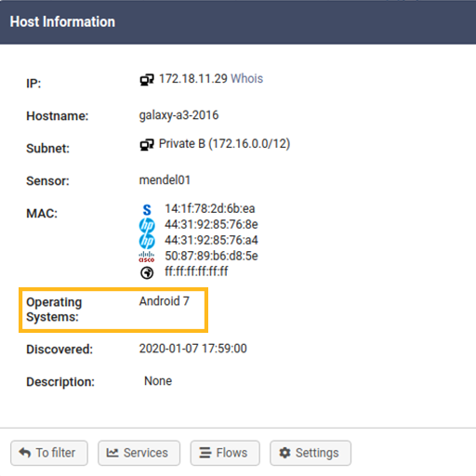Click the Samsung S vendor icon
This screenshot has height=476, width=476.
point(147,210)
